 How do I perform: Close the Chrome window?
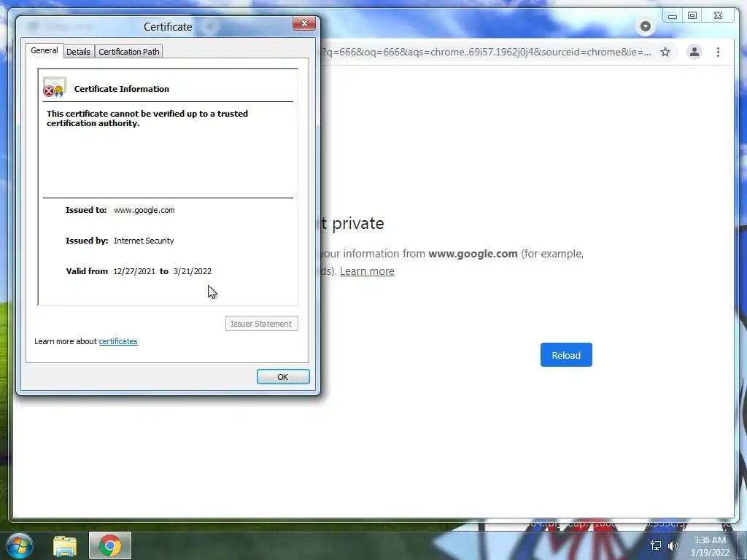pos(719,16)
